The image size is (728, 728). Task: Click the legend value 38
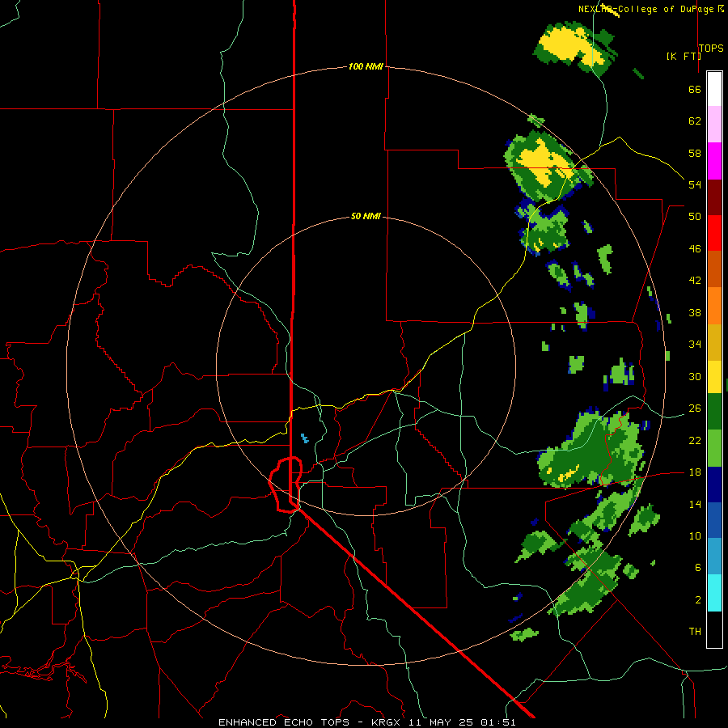(695, 312)
